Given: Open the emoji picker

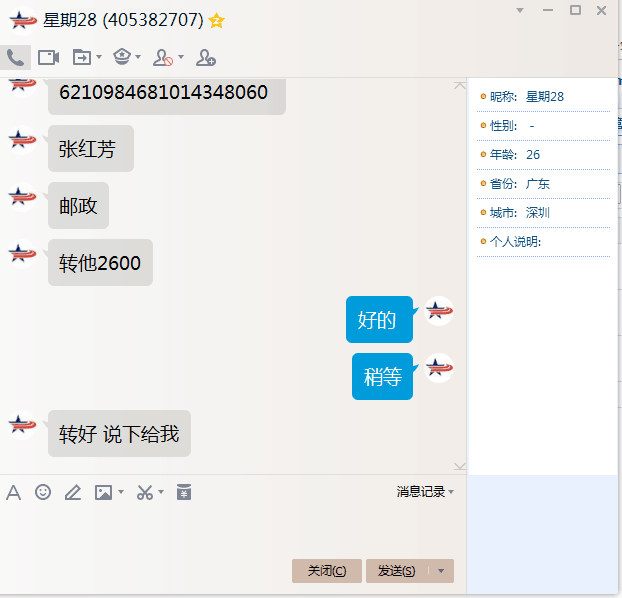Looking at the screenshot, I should pos(43,492).
